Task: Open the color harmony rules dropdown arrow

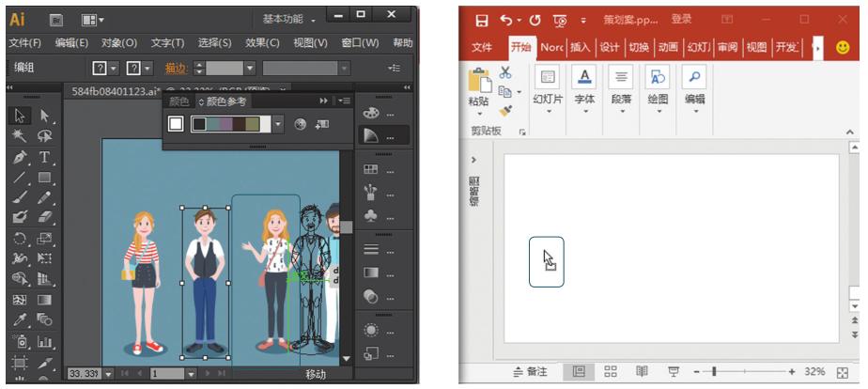Action: coord(278,123)
